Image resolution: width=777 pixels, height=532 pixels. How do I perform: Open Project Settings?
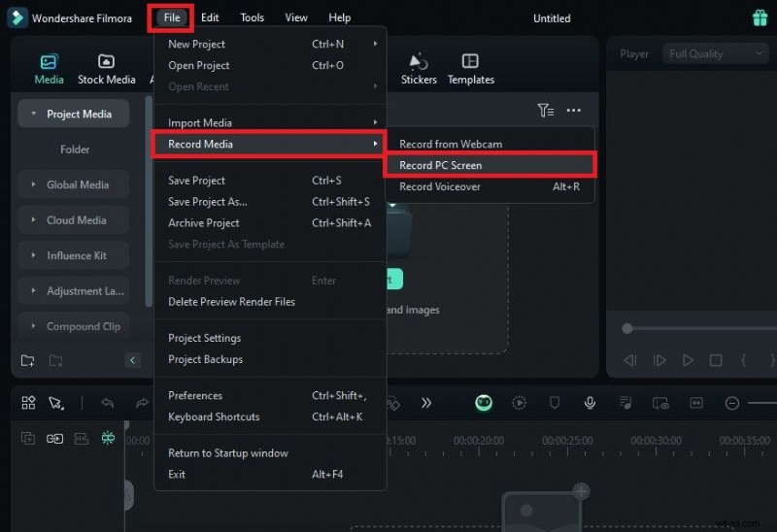click(x=270, y=338)
